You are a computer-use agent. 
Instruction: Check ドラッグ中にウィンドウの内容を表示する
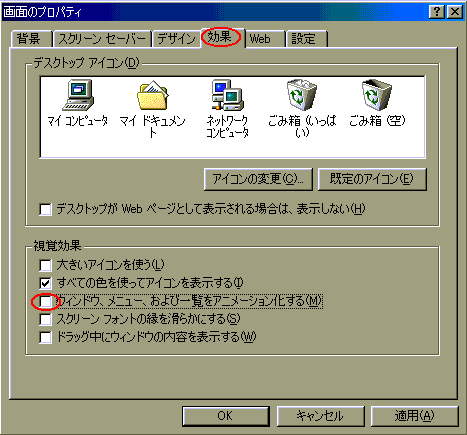45,337
